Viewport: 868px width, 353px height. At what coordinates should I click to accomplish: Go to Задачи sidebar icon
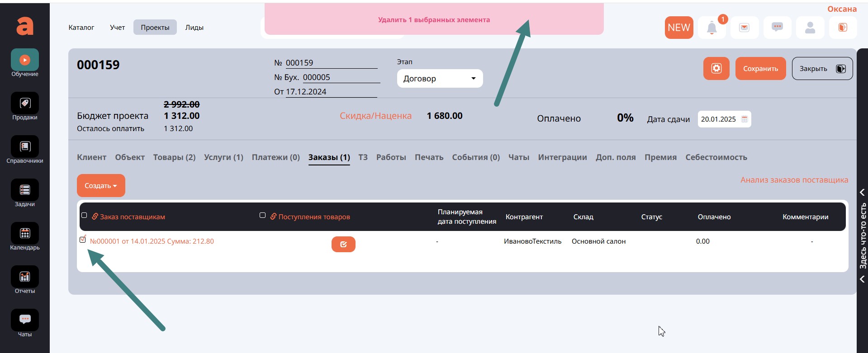(x=25, y=190)
